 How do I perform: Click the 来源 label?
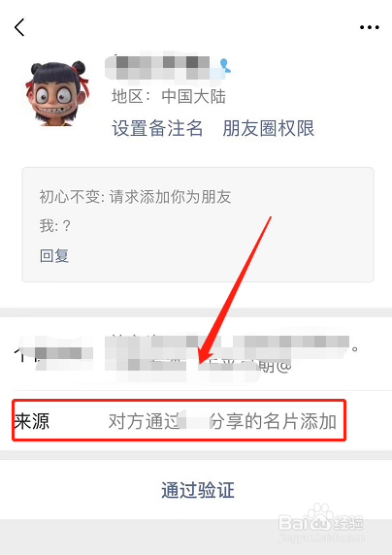click(x=32, y=421)
